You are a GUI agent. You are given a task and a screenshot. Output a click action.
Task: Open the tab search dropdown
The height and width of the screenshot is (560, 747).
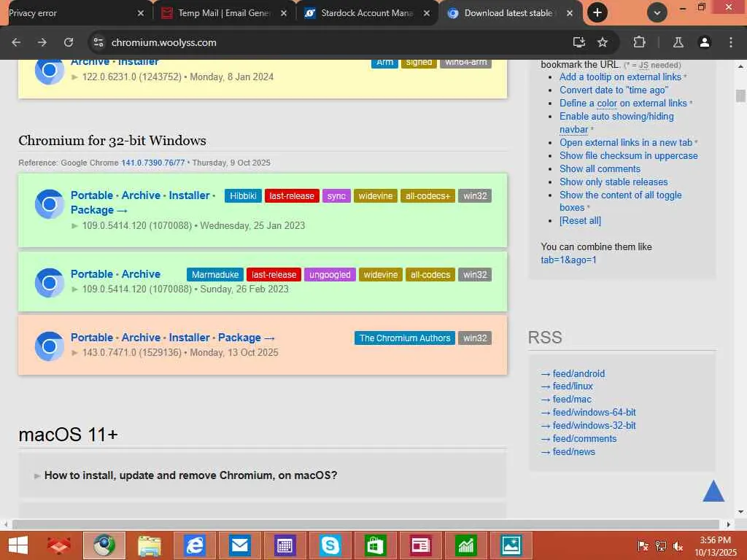pos(657,13)
